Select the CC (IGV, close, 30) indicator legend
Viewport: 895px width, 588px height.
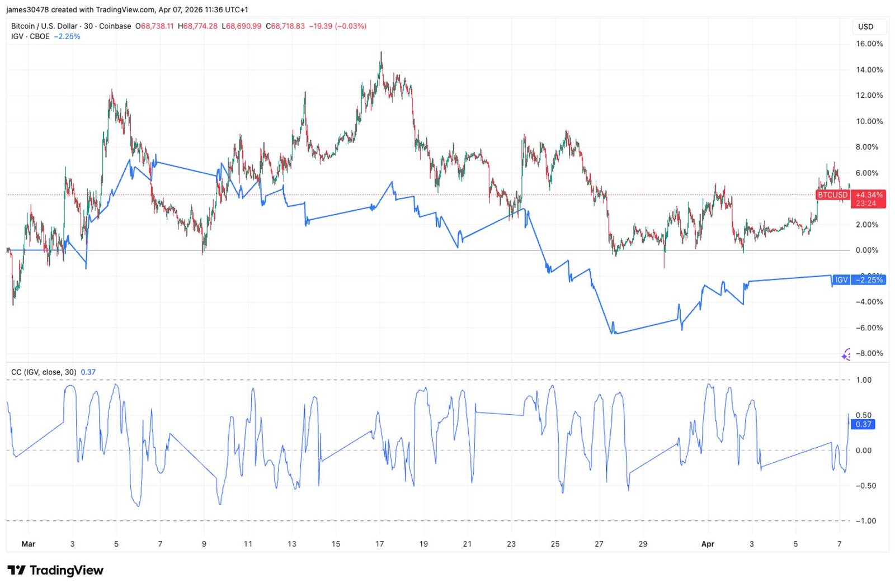pyautogui.click(x=44, y=372)
